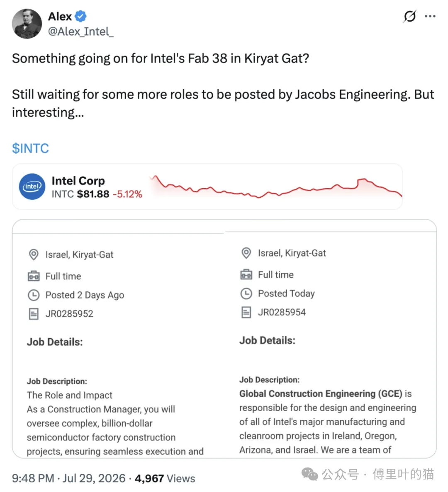This screenshot has height=492, width=448.
Task: Open Alex's profile picture
Action: [x=27, y=24]
